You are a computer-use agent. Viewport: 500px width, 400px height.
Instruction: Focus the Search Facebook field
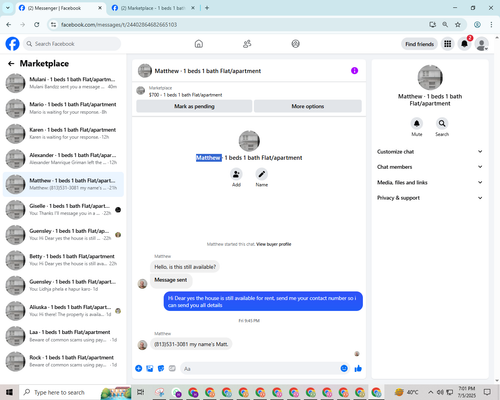(72, 44)
